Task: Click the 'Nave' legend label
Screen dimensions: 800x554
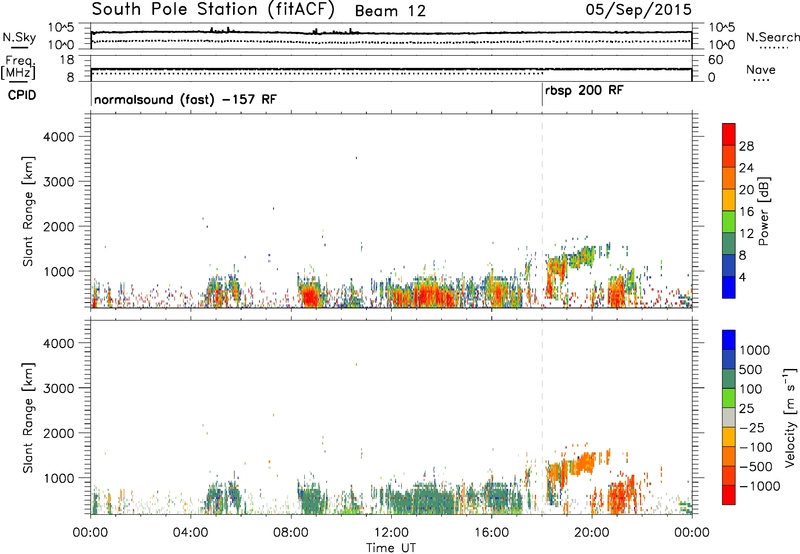Action: click(x=760, y=69)
